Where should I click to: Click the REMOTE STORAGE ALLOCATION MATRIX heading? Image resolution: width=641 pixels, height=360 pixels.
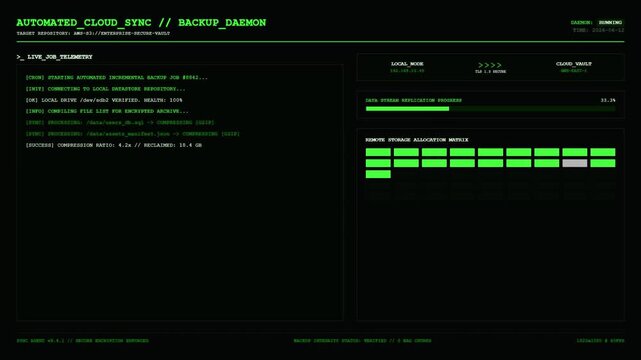(417, 140)
